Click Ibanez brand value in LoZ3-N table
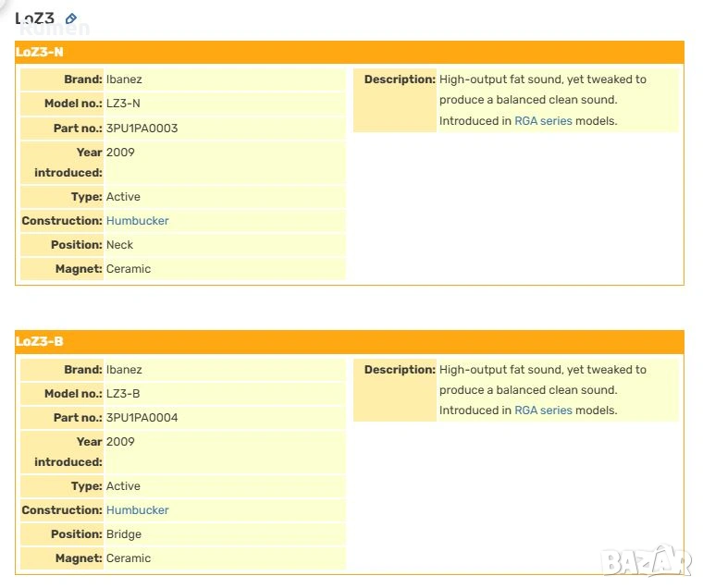 [x=124, y=80]
